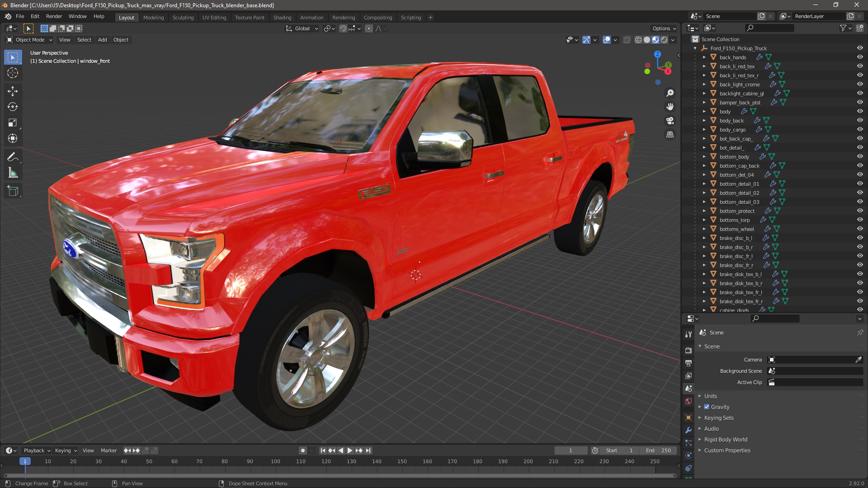Viewport: 868px width, 488px height.
Task: Activate the Scale tool
Action: pyautogui.click(x=13, y=123)
